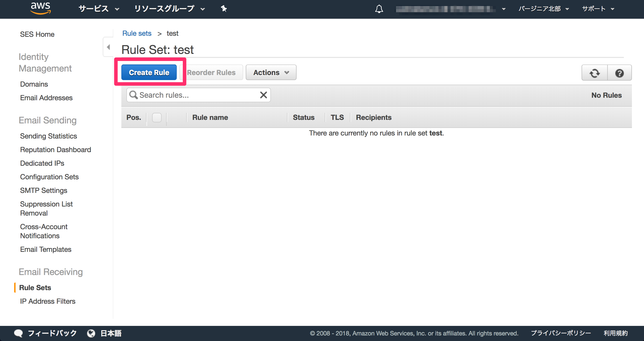The height and width of the screenshot is (341, 644).
Task: Open the Actions dropdown button
Action: [271, 72]
